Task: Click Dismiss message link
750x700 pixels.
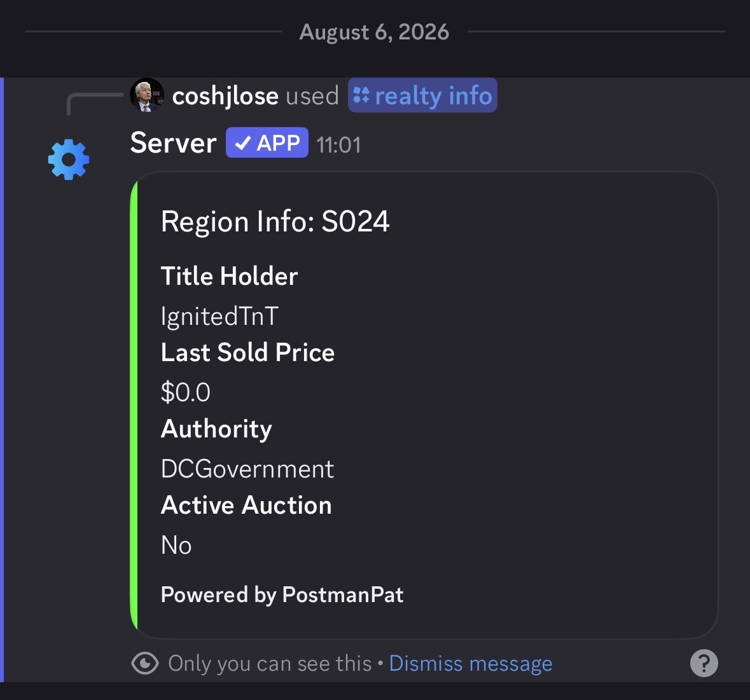Action: (471, 663)
